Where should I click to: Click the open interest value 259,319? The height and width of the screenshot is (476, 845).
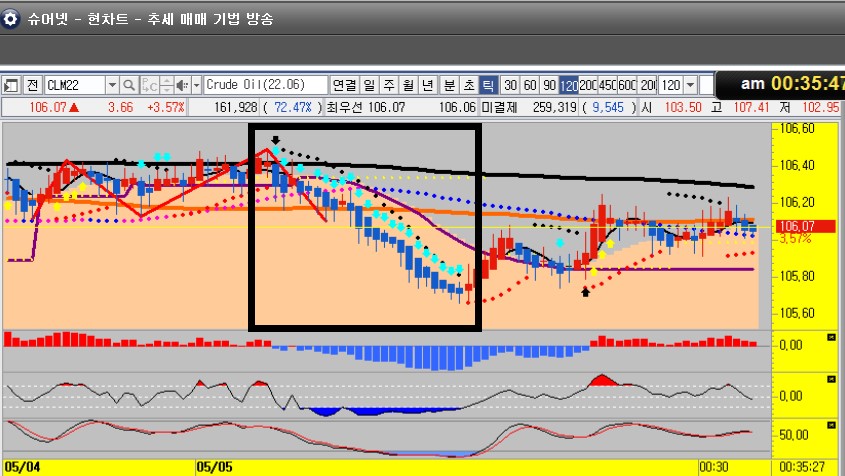coord(555,107)
